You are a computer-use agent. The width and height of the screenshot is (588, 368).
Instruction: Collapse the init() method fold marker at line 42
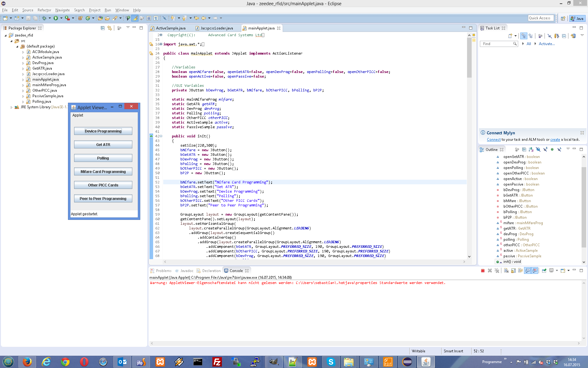(161, 136)
